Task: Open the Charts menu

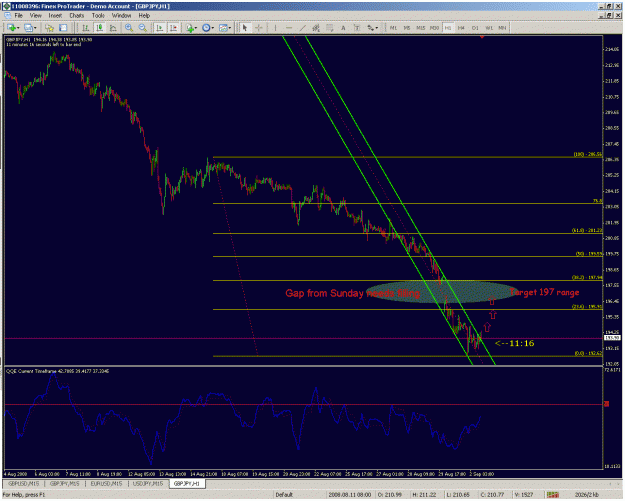Action: (x=77, y=16)
